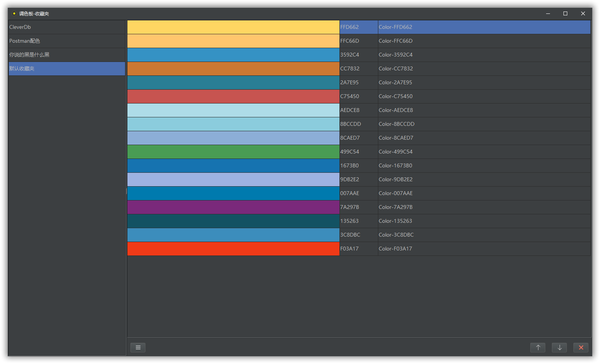
Task: Select the 8BCCDD cyan swatch
Action: click(233, 124)
